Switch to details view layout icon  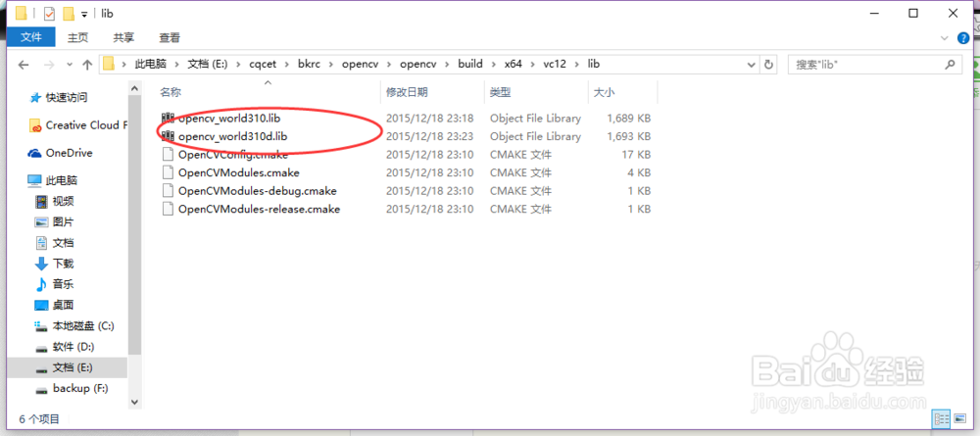pyautogui.click(x=941, y=418)
